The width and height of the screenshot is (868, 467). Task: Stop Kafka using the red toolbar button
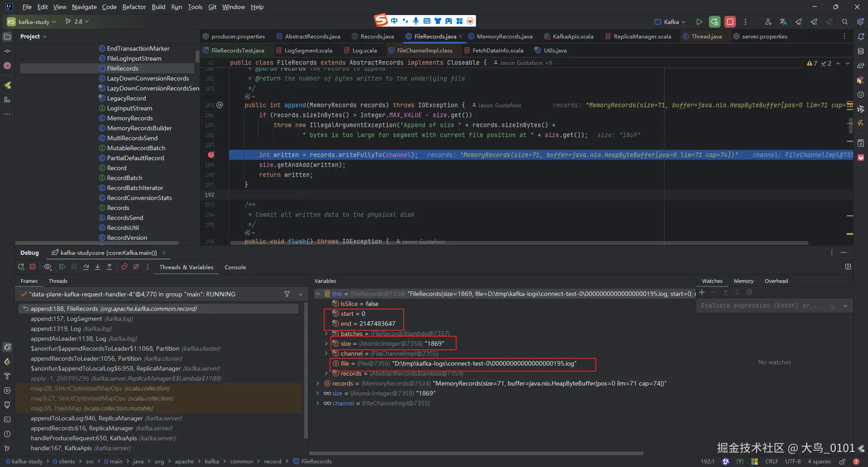pos(730,22)
